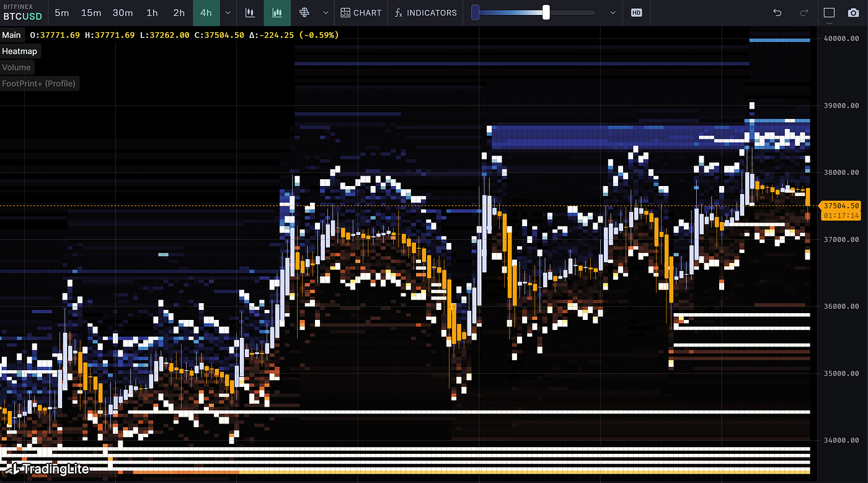Select the 15m timeframe

(91, 12)
